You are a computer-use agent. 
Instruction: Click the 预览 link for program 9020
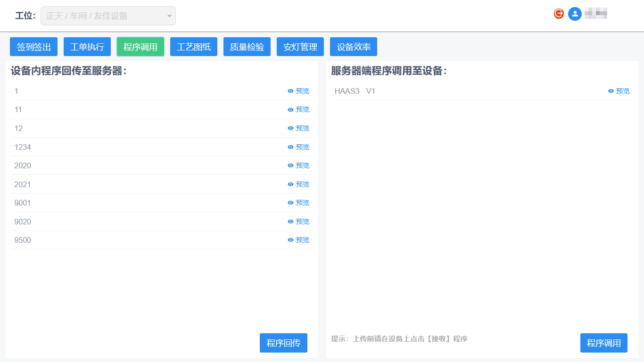(302, 222)
